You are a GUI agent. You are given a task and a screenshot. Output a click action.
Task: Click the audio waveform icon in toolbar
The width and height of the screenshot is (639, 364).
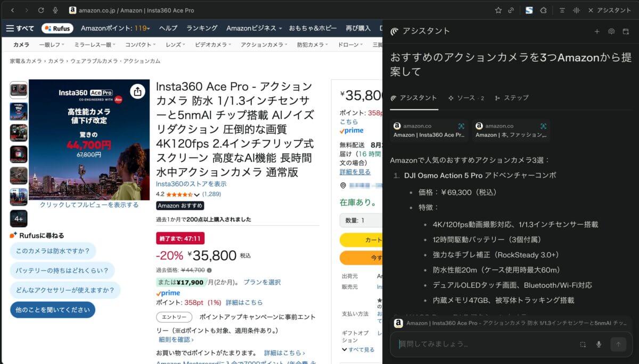point(576,10)
